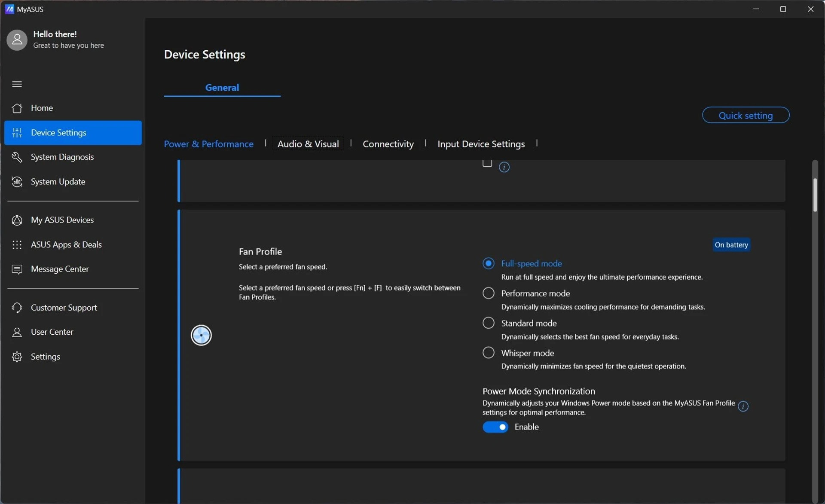Click the On battery status badge

(731, 245)
